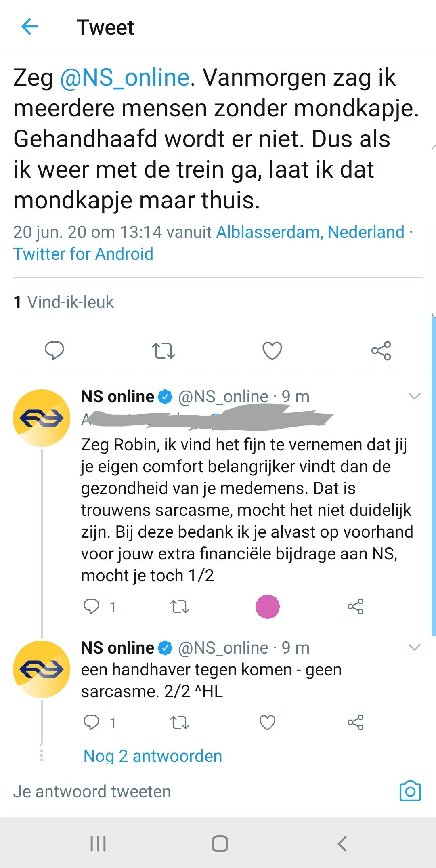Screen dimensions: 436x868
Task: Toggle like on first NS reply (pink dot)
Action: click(x=267, y=606)
